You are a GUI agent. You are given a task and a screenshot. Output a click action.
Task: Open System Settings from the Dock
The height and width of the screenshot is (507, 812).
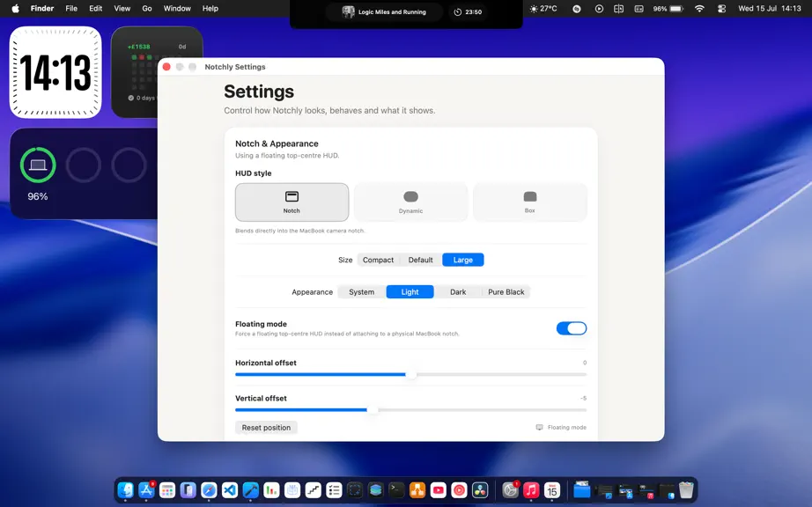pos(510,489)
